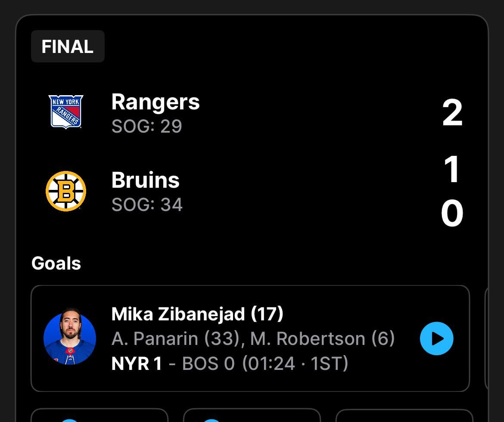Click the Boston Bruins team logo
The width and height of the screenshot is (504, 422).
(66, 191)
